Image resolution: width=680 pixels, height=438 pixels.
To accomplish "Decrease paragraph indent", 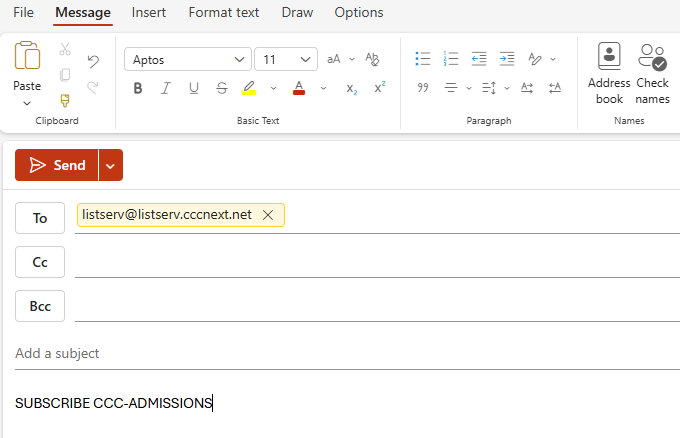I will tap(479, 59).
